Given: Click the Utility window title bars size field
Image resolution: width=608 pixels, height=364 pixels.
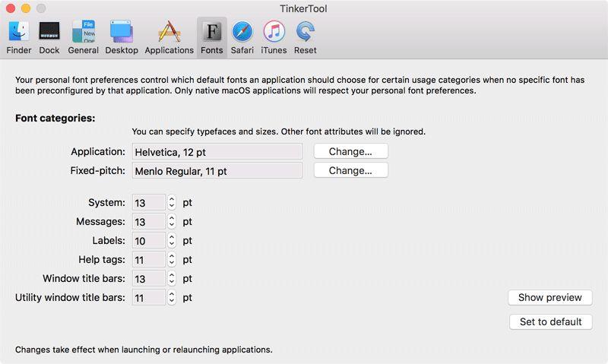Looking at the screenshot, I should coord(148,298).
